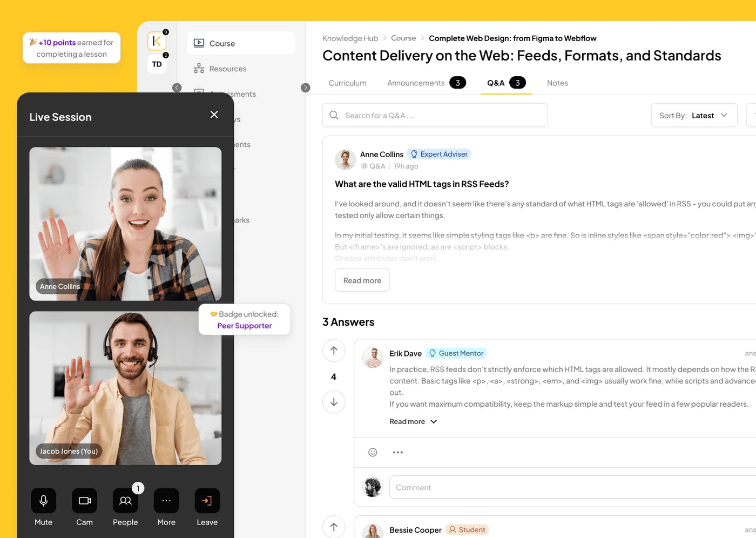Image resolution: width=756 pixels, height=538 pixels.
Task: Select the TD workspace avatar
Action: click(157, 64)
